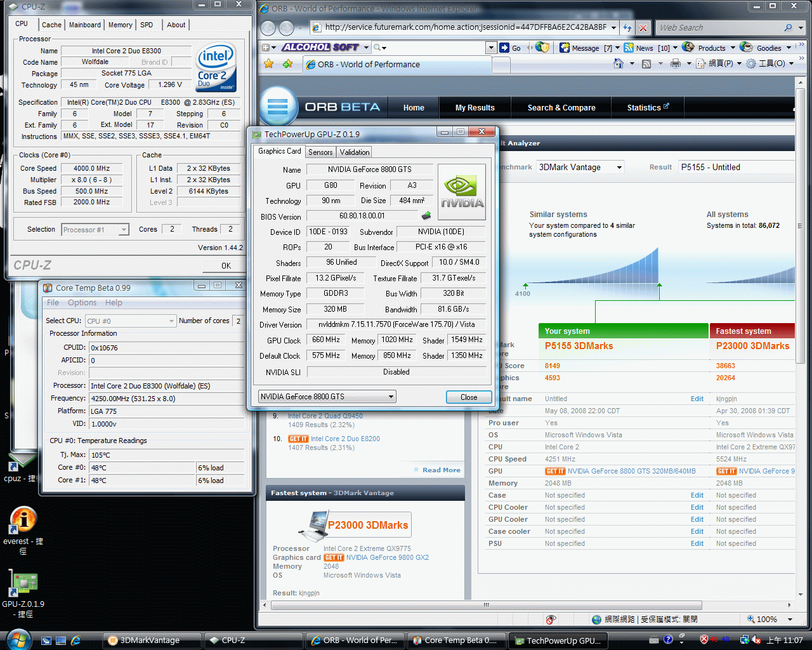Open the News [10] dropdown arrow
812x650 pixels.
point(675,48)
